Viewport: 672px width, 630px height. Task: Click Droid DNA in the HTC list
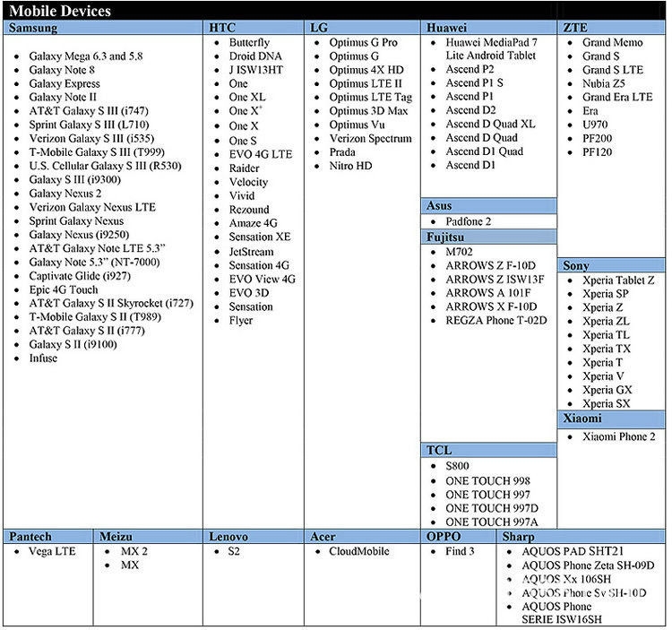[255, 56]
